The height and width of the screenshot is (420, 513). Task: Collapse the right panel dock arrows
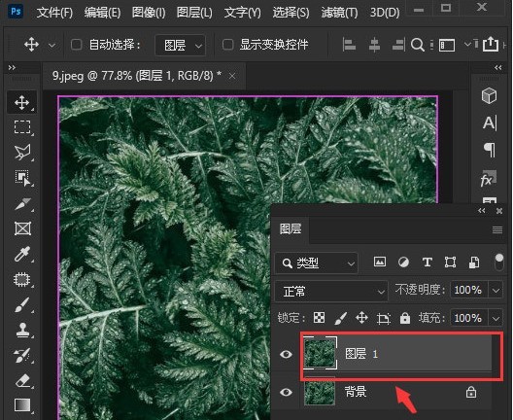tap(498, 68)
